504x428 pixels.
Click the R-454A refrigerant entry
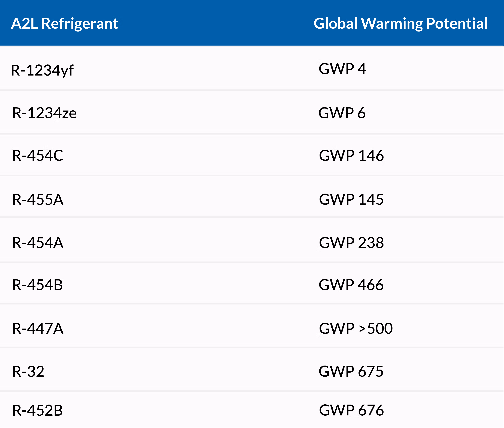point(38,243)
